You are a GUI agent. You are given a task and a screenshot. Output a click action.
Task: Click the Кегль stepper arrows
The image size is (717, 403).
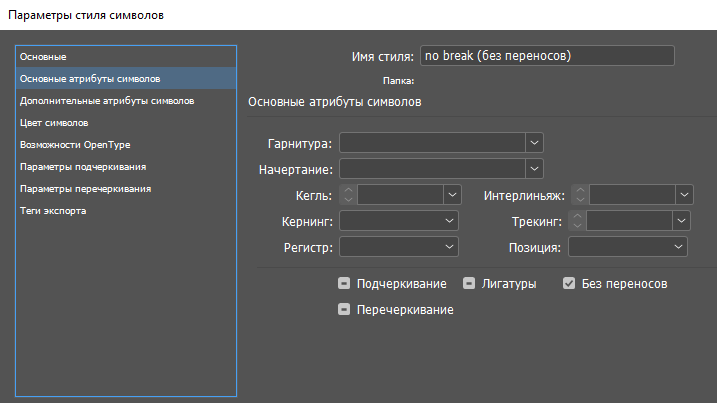(x=348, y=195)
